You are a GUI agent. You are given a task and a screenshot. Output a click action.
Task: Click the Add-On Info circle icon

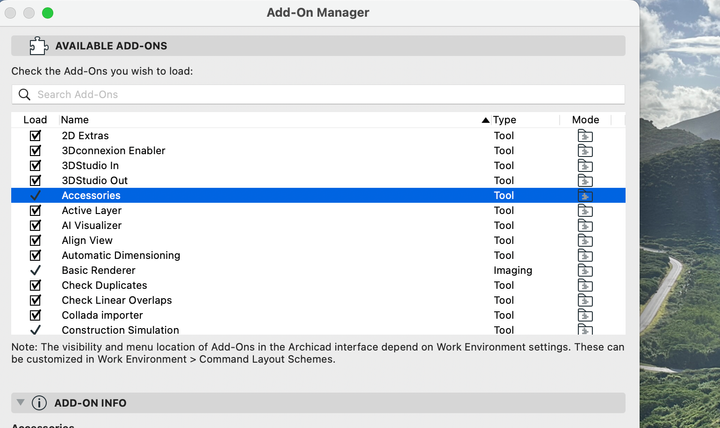point(39,403)
